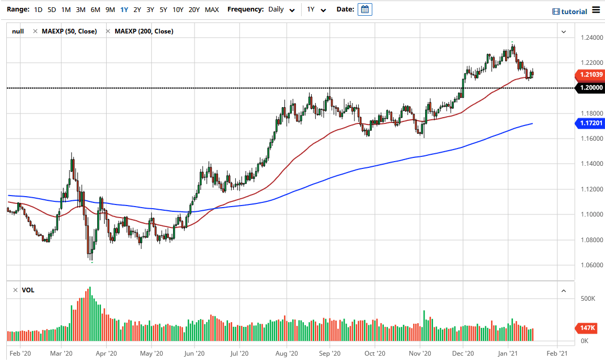Screen dimensions: 605x364
Task: Collapse the main chart panel chevron
Action: tap(564, 31)
